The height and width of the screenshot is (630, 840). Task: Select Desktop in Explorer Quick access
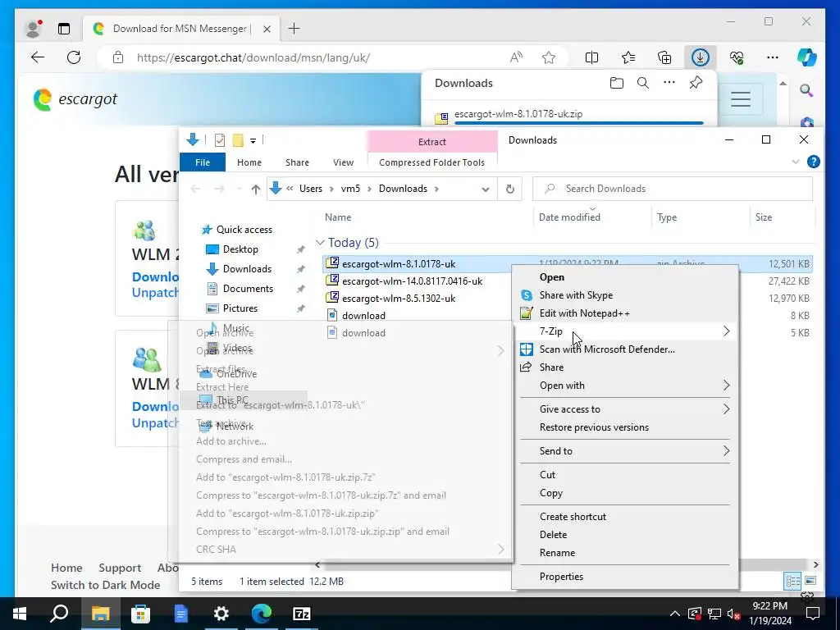click(x=240, y=249)
